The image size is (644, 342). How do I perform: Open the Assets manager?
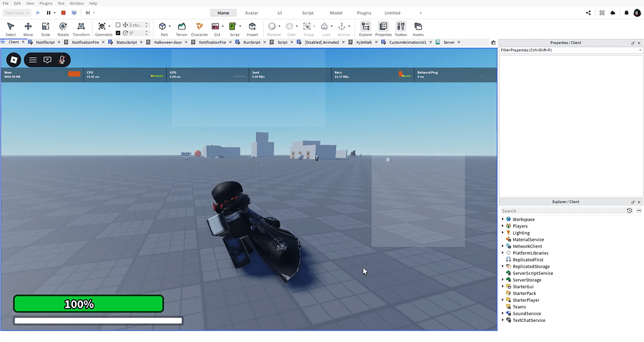pos(418,29)
